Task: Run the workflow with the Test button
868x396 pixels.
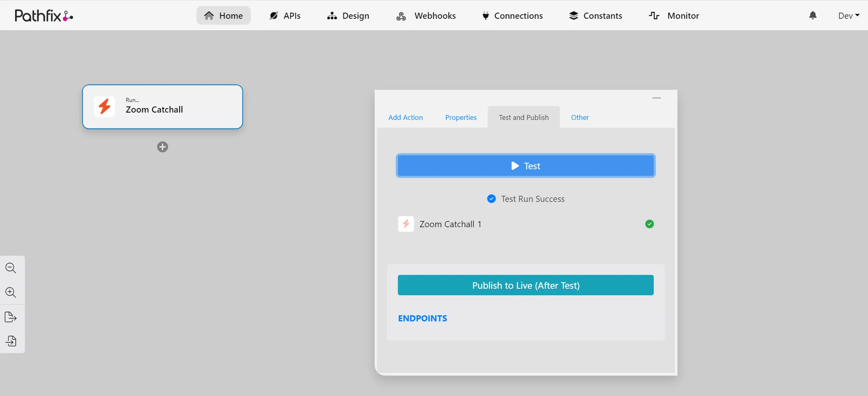Action: pos(526,166)
